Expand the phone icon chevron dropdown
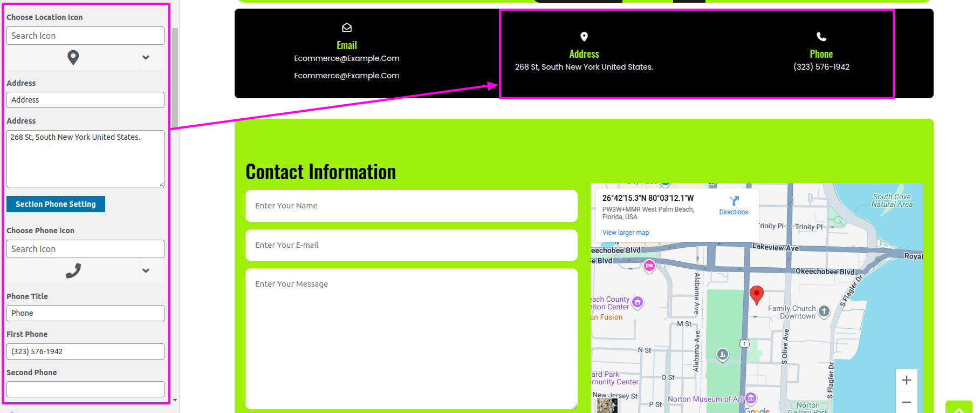Viewport: 980px width, 413px height. point(146,270)
